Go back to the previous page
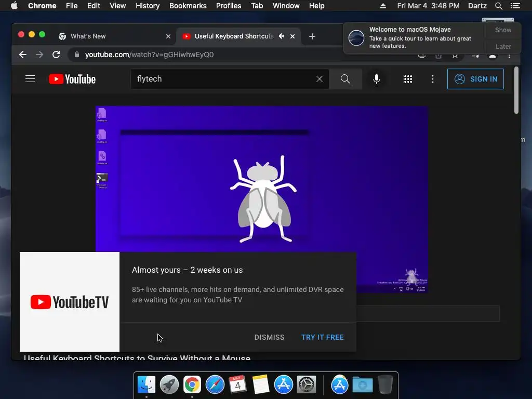532x399 pixels. [x=23, y=55]
